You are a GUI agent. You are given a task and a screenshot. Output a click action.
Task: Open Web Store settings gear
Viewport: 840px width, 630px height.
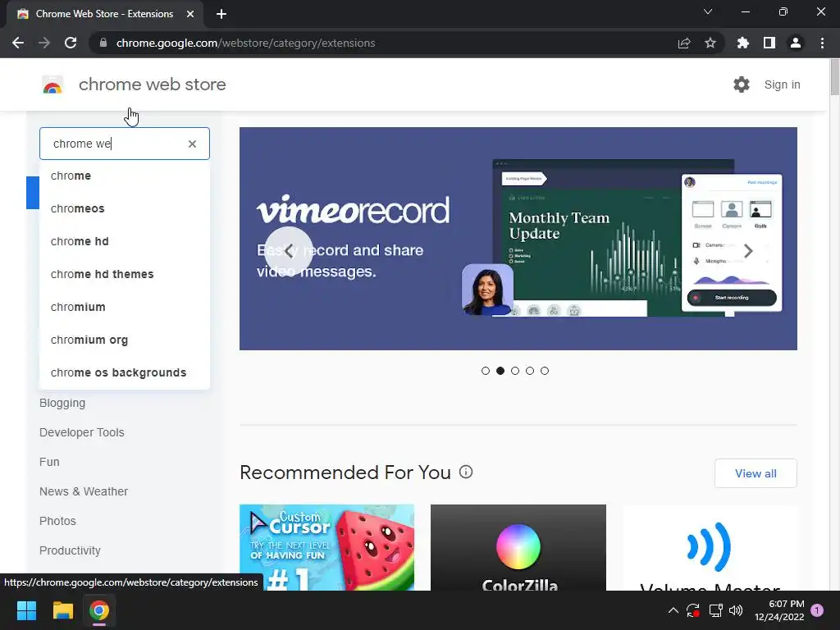pyautogui.click(x=742, y=84)
